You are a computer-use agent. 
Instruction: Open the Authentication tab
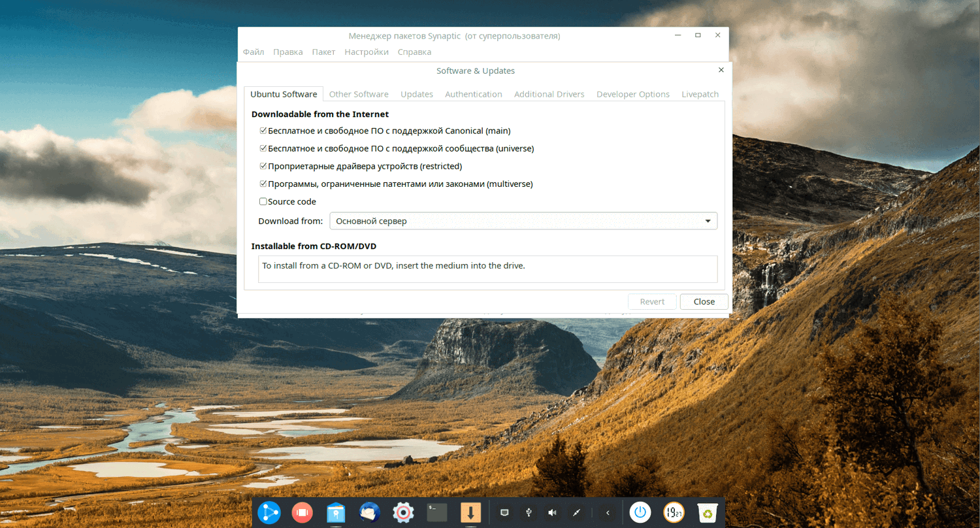(474, 94)
